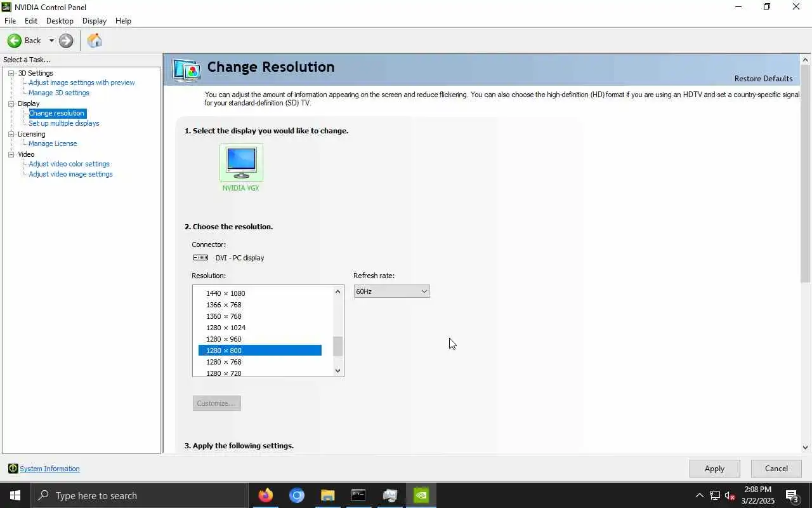
Task: Collapse the 3D Settings tree node
Action: pyautogui.click(x=11, y=73)
